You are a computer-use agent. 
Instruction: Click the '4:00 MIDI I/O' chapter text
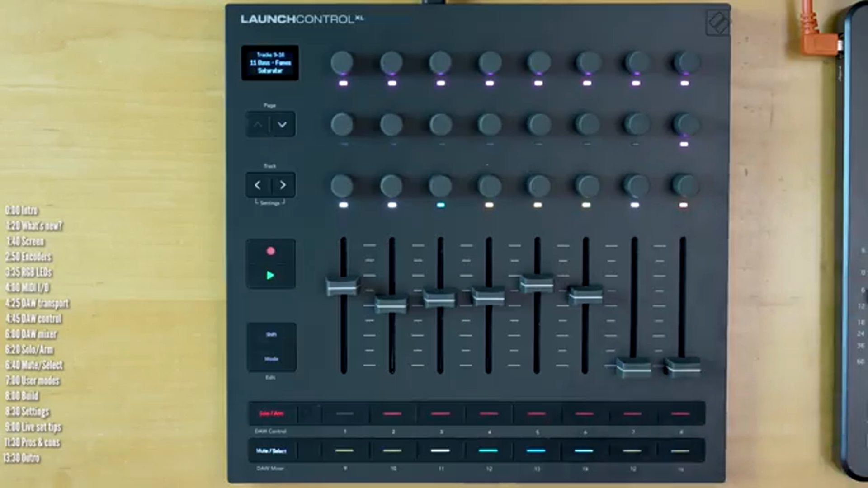point(27,287)
